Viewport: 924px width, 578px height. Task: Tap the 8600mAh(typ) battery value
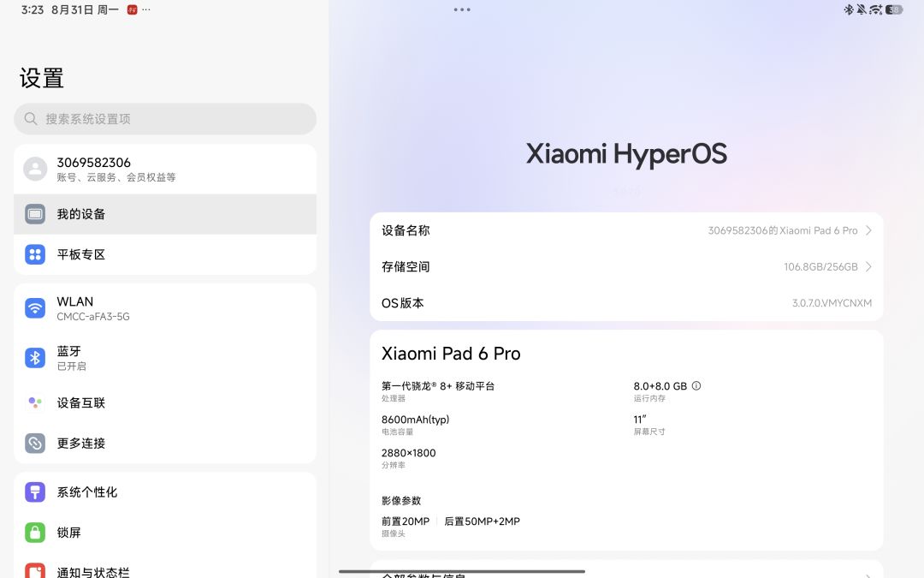pyautogui.click(x=416, y=420)
